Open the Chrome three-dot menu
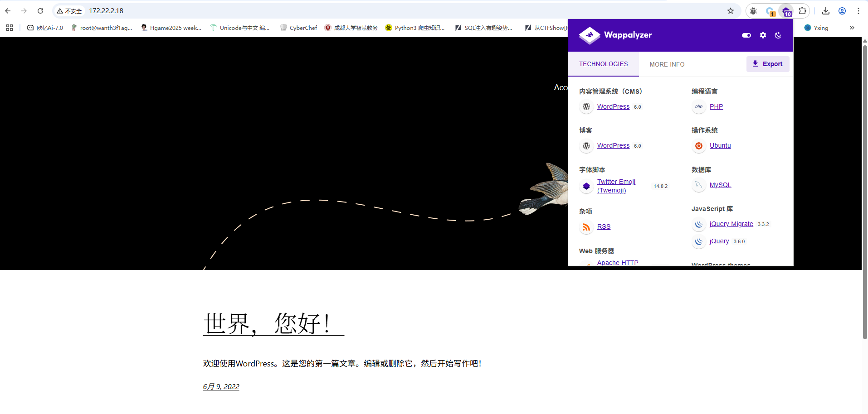The width and height of the screenshot is (868, 414). [x=858, y=11]
